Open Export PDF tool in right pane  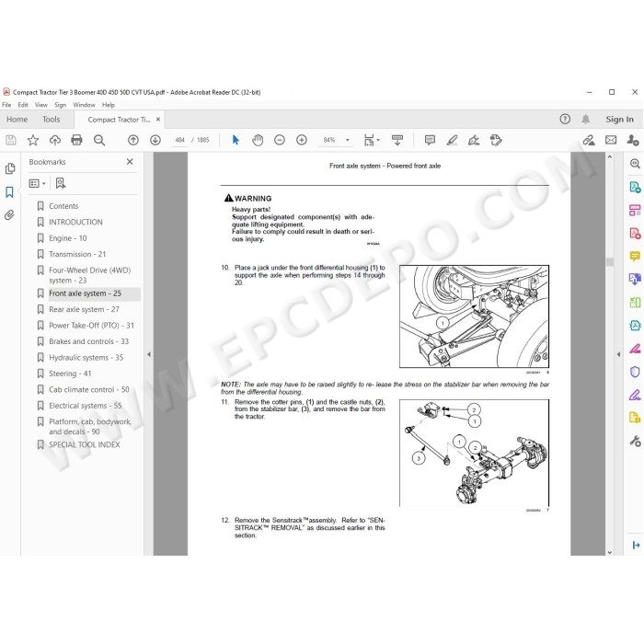click(x=635, y=187)
